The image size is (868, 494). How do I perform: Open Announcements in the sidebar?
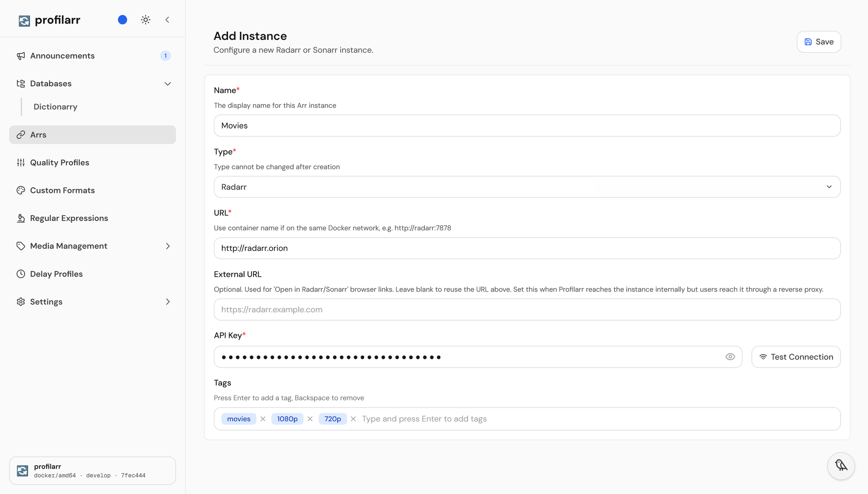point(93,56)
